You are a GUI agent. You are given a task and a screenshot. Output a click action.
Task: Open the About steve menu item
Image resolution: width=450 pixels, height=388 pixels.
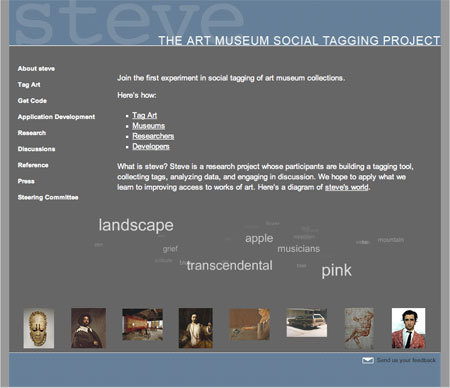[x=36, y=69]
